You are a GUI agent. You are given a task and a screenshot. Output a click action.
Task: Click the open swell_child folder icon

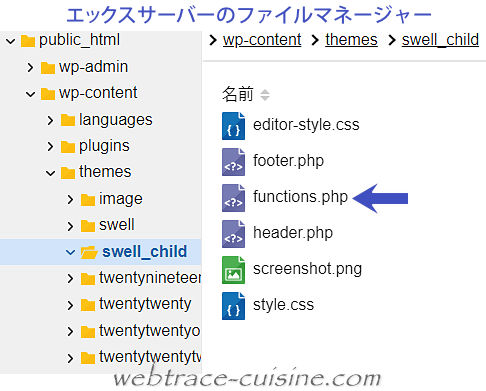coord(89,252)
